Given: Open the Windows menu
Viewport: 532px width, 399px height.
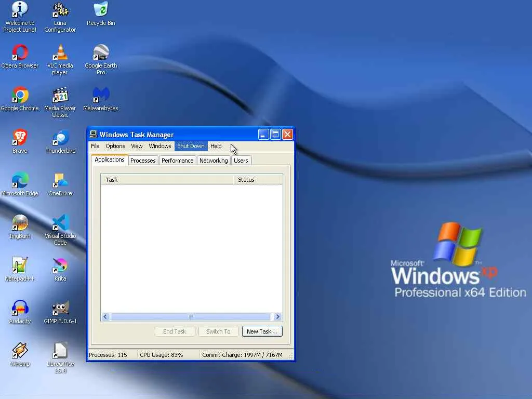Looking at the screenshot, I should click(160, 146).
